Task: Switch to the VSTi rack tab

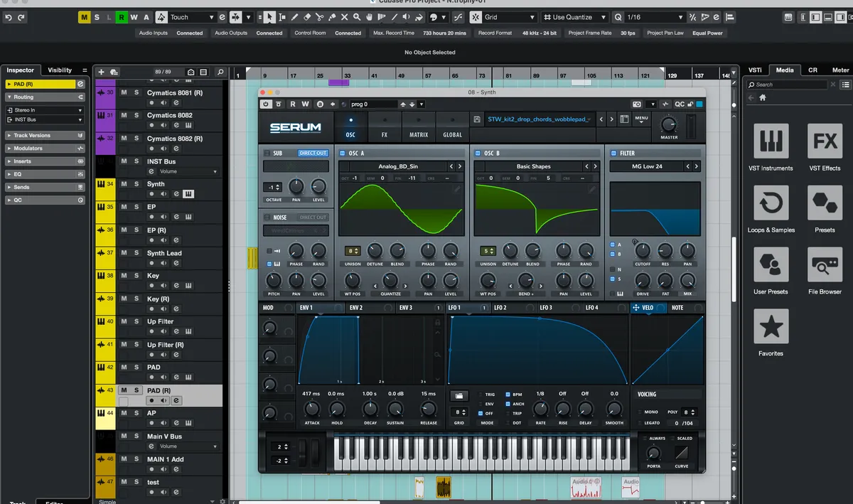Action: [x=755, y=70]
